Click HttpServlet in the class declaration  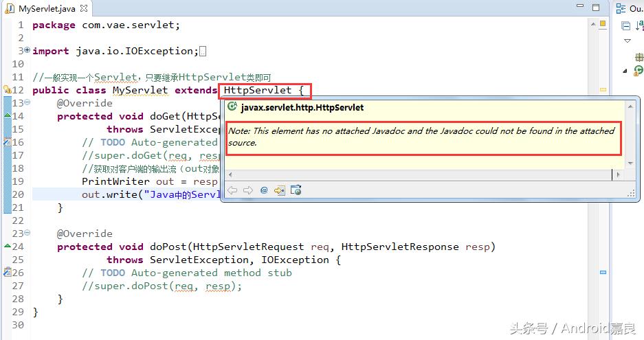(258, 90)
